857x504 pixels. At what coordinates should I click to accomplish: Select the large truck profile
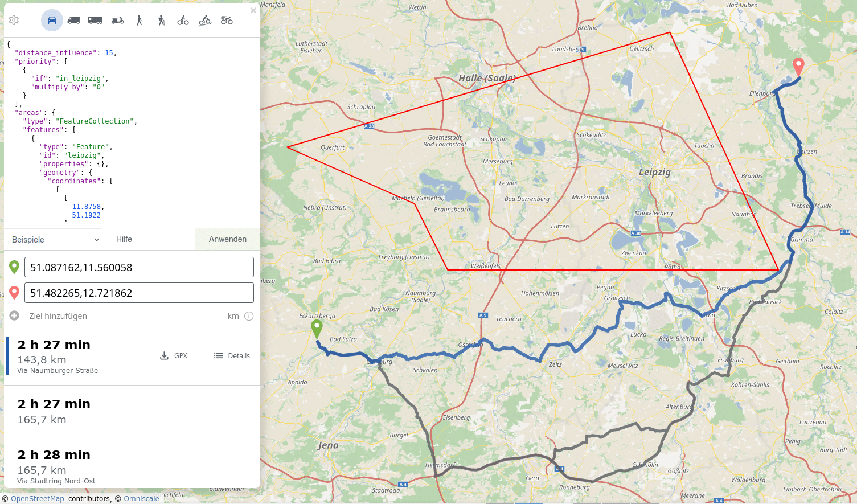(95, 21)
